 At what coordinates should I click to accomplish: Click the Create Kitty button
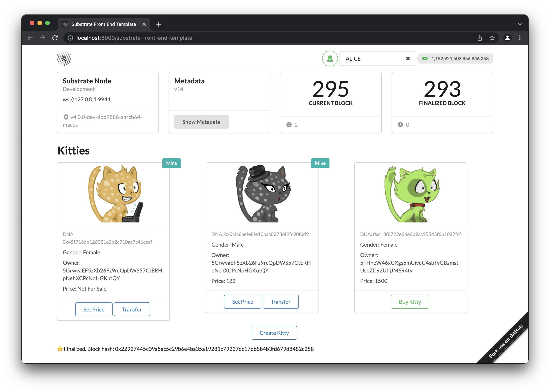click(274, 333)
